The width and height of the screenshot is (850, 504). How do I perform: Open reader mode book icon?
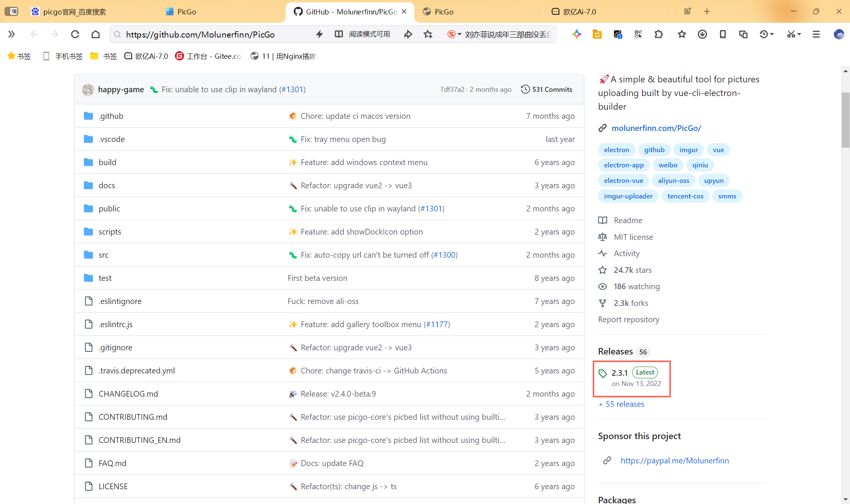pos(339,34)
